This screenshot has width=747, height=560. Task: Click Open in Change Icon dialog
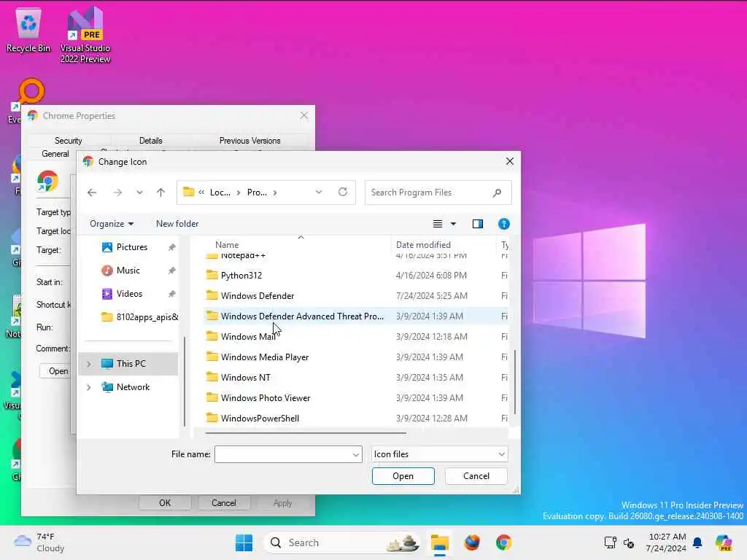pos(403,476)
